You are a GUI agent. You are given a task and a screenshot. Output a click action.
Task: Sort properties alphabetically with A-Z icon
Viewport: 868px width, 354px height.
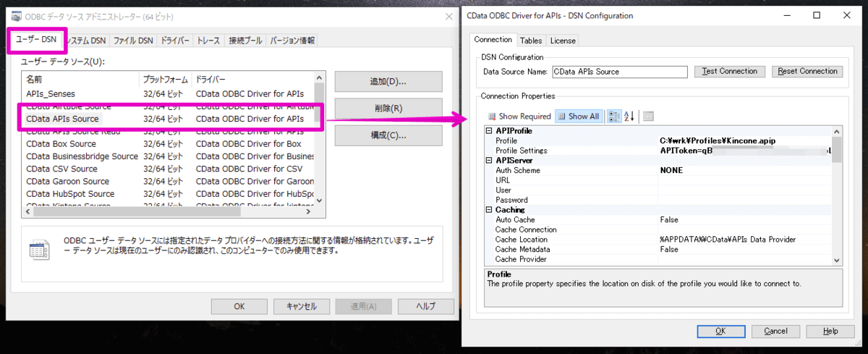pos(629,116)
